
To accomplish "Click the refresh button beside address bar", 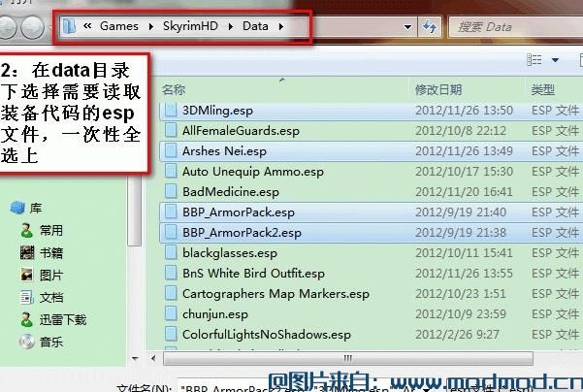I will [x=430, y=27].
